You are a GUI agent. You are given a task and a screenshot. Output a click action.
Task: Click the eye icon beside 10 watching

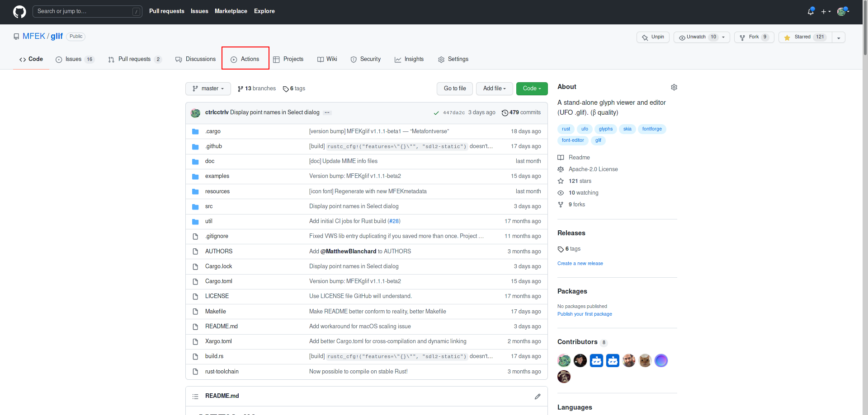click(x=561, y=193)
